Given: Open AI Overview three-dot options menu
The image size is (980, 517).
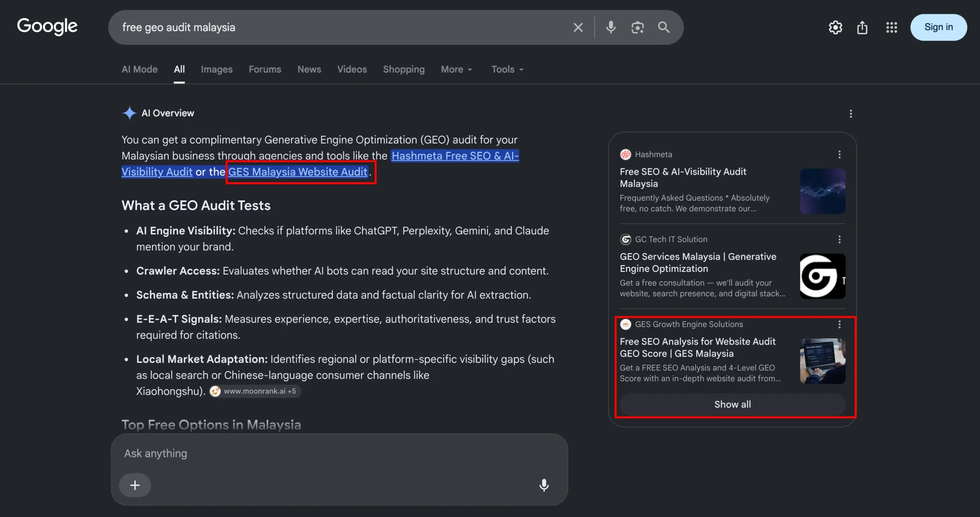Looking at the screenshot, I should pos(851,114).
